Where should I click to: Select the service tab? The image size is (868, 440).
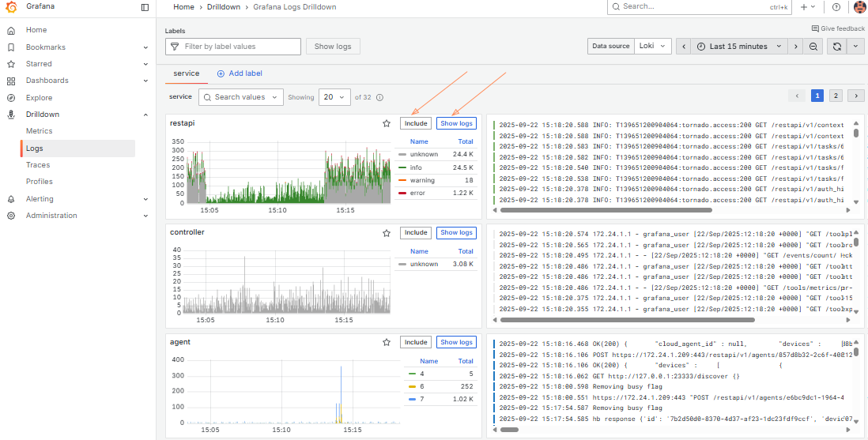187,73
